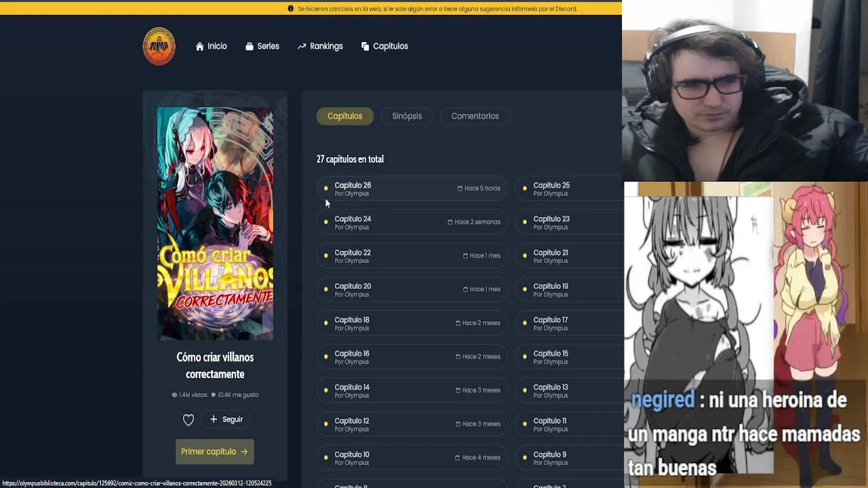Click the calendar icon in Capítulo 18 row
Viewport: 868px width, 488px height.
458,323
